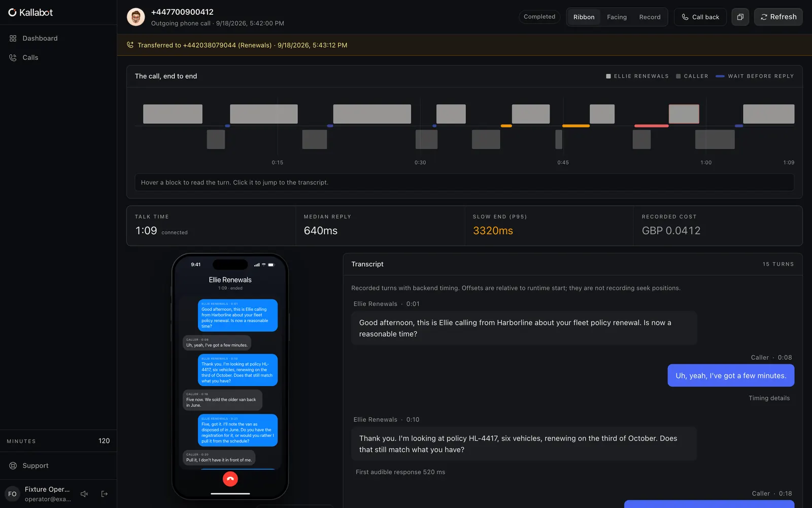Click the refresh arrows icon
Viewport: 812px width, 508px height.
click(764, 17)
